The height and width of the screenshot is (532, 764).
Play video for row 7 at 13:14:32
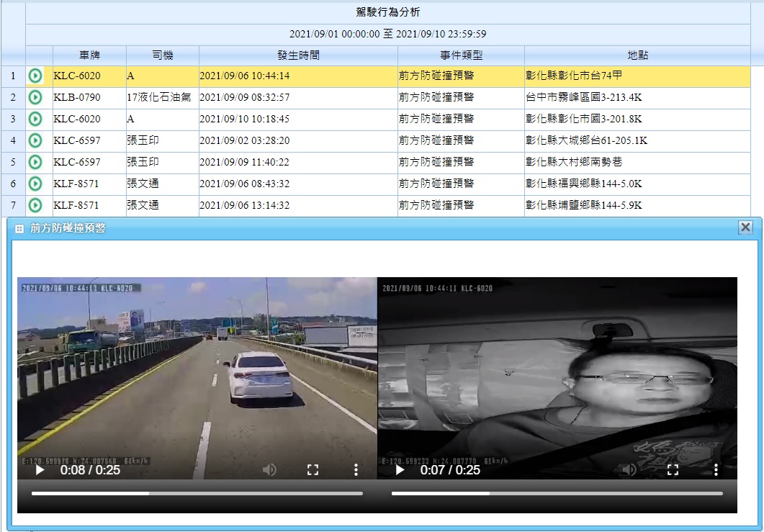point(35,205)
